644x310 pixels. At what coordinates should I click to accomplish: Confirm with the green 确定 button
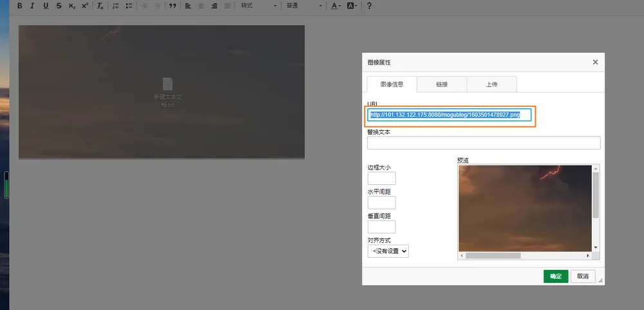pyautogui.click(x=556, y=276)
